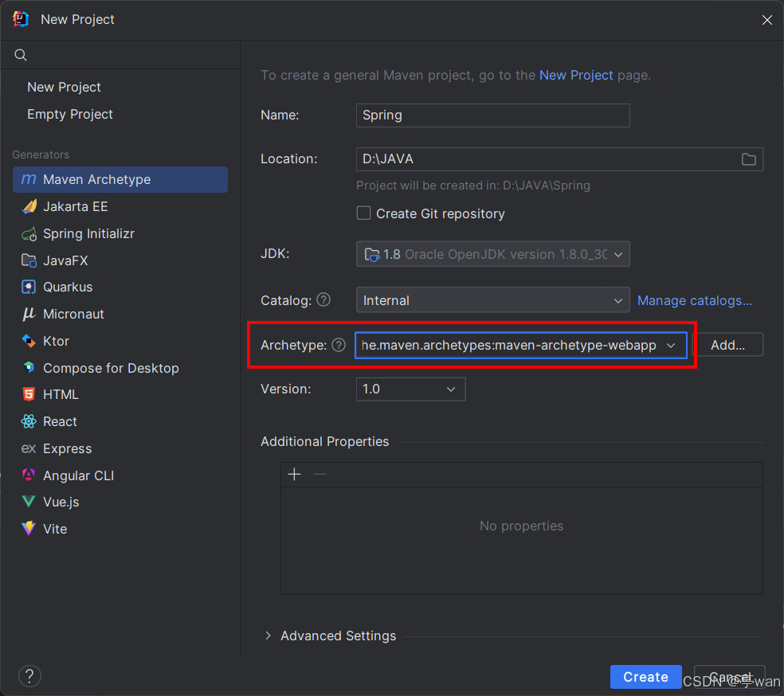This screenshot has width=784, height=696.
Task: Click the JavaFX folder icon
Action: coord(29,260)
